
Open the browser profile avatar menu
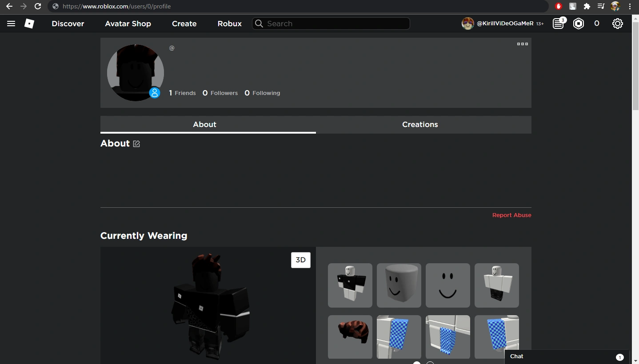pyautogui.click(x=615, y=6)
